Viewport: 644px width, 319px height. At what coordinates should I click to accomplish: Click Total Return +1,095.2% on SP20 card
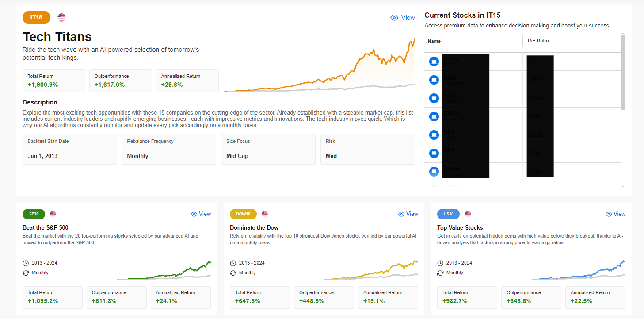click(53, 297)
